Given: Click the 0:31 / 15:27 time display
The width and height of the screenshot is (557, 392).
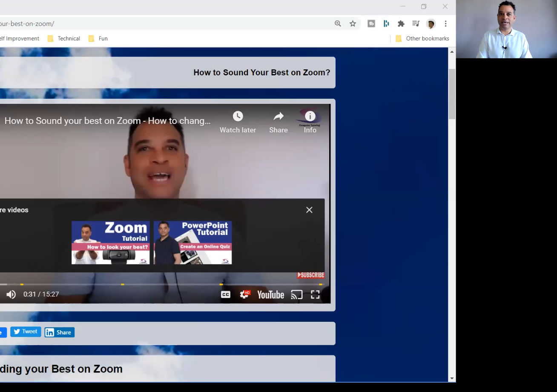Looking at the screenshot, I should [x=41, y=294].
